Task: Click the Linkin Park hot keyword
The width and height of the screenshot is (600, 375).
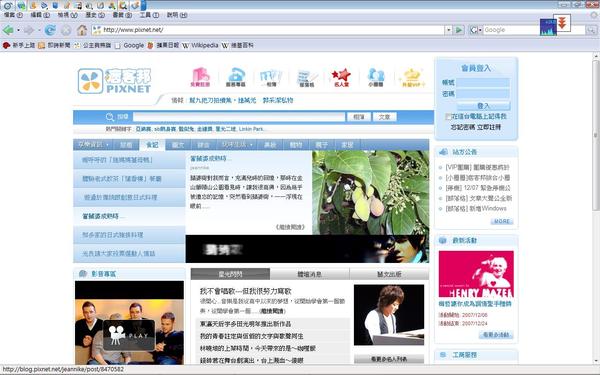Action: coord(251,129)
